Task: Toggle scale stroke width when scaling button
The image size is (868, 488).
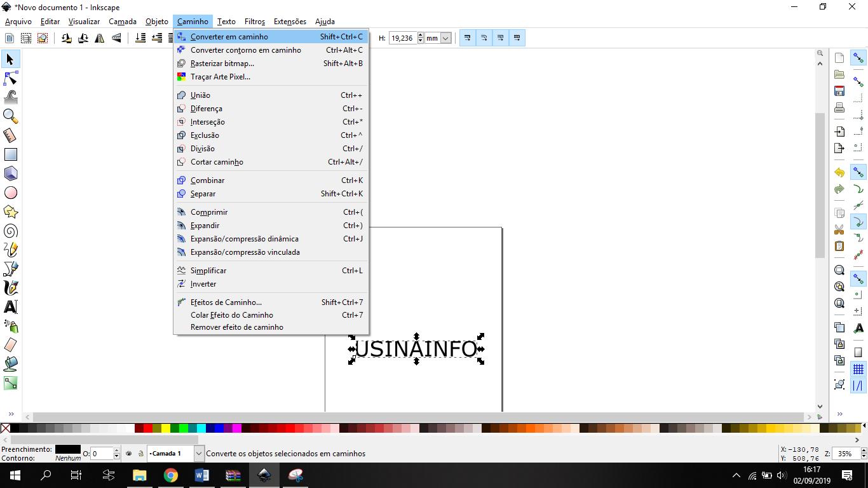Action: click(468, 38)
